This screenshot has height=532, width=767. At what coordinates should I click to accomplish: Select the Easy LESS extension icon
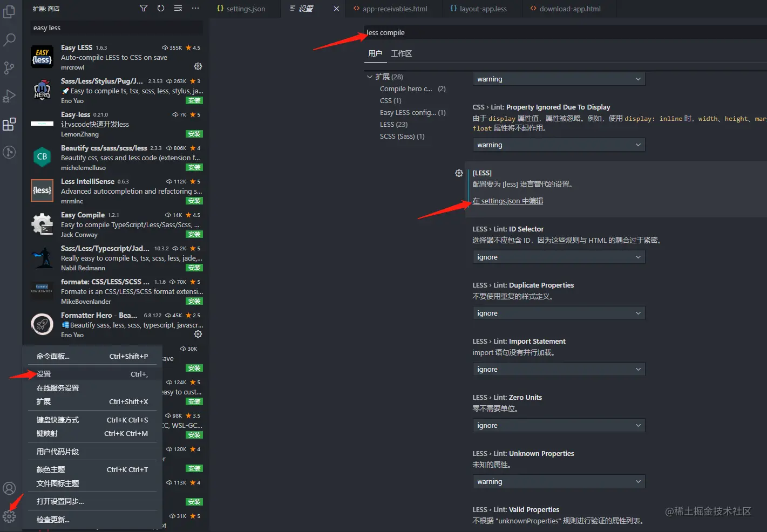(42, 57)
